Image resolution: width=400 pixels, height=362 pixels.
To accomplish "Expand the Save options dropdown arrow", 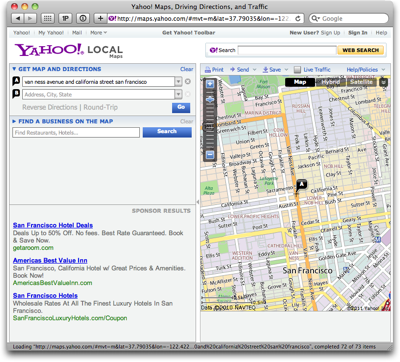I will [x=286, y=70].
